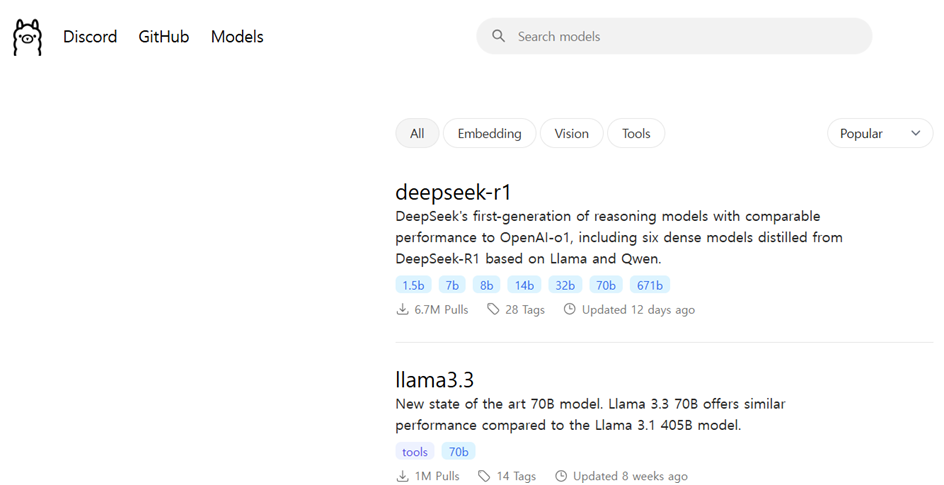Click the 14 Tags text
This screenshot has height=485, width=944.
pos(516,476)
